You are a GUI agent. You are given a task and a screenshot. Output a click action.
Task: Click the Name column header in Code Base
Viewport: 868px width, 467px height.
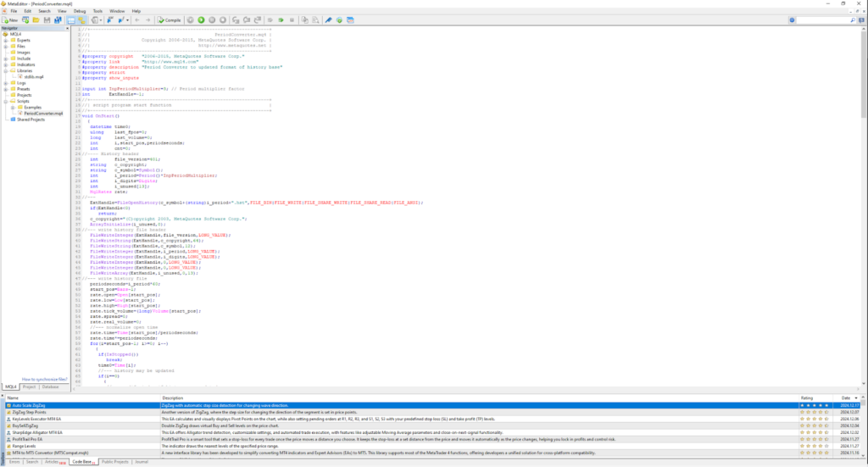click(x=83, y=398)
